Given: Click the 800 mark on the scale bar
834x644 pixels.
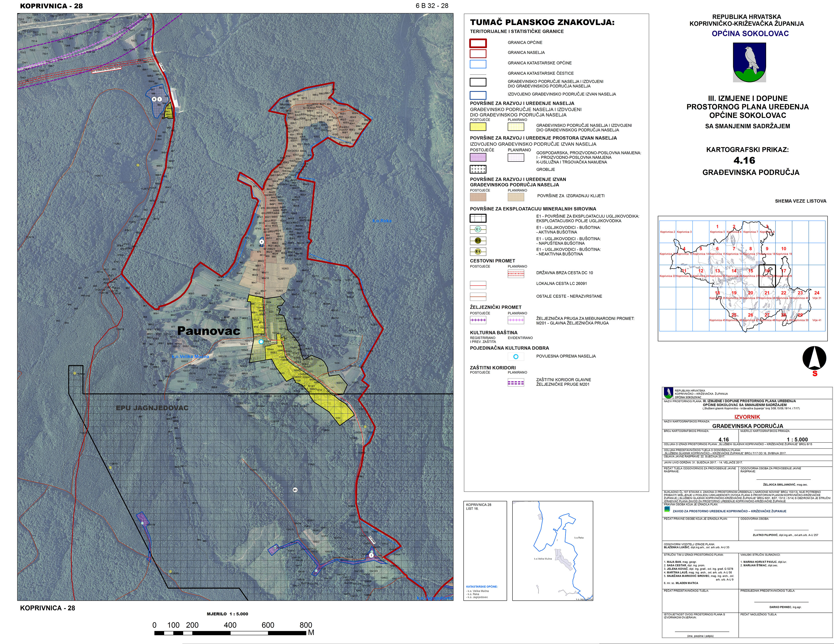Looking at the screenshot, I should point(306,625).
